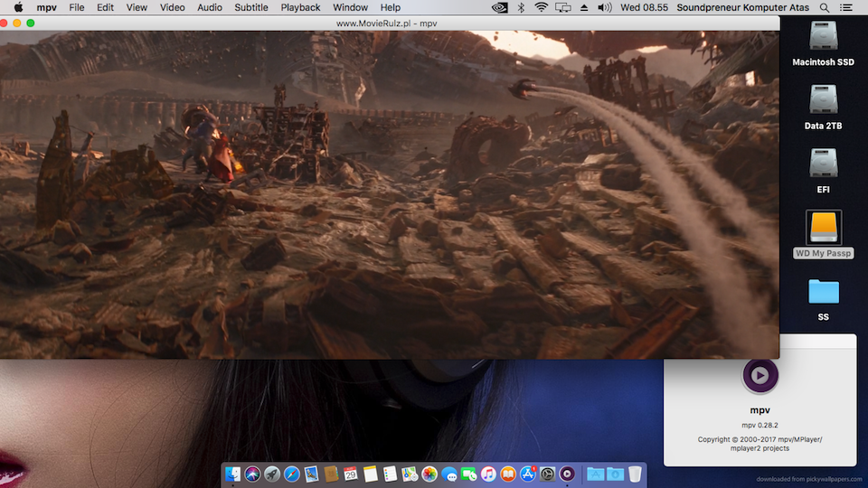Open the Trash in the Dock

coord(635,474)
